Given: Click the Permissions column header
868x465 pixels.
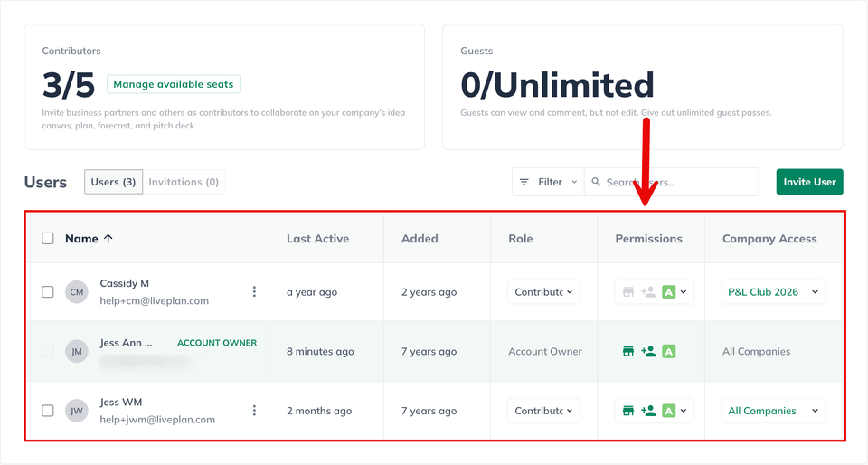Looking at the screenshot, I should tap(649, 239).
